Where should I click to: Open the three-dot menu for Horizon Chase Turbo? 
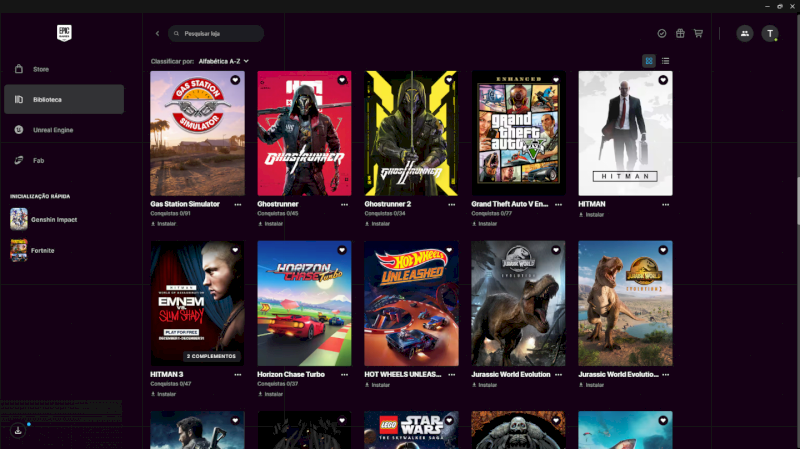pos(344,374)
